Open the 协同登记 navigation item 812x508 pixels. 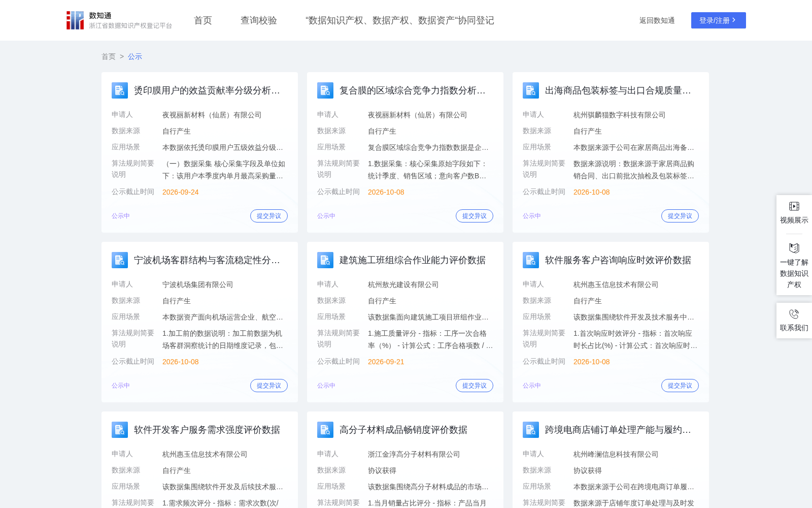pos(400,20)
